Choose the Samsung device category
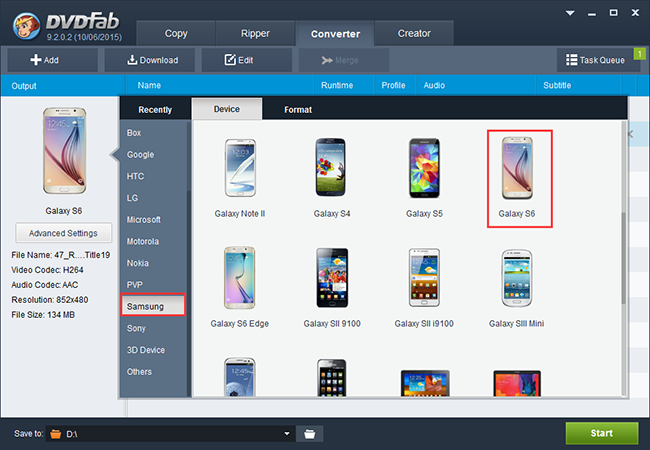 [153, 306]
